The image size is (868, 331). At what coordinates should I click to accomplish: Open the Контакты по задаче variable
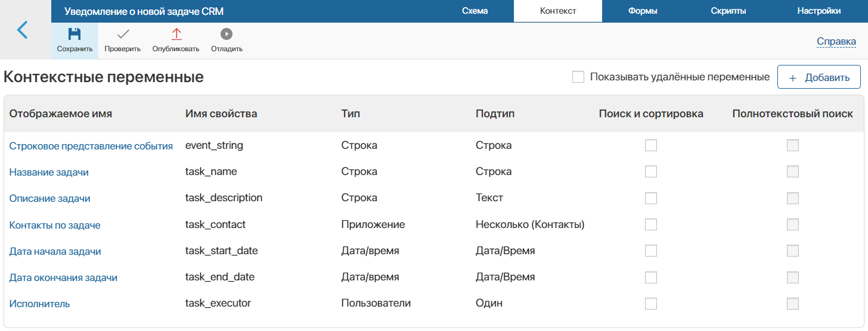click(55, 225)
